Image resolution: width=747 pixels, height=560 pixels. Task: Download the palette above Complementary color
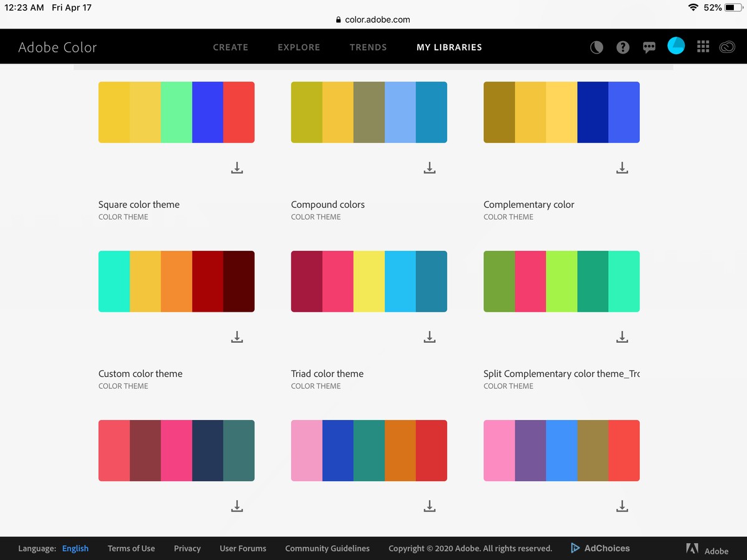pyautogui.click(x=622, y=167)
